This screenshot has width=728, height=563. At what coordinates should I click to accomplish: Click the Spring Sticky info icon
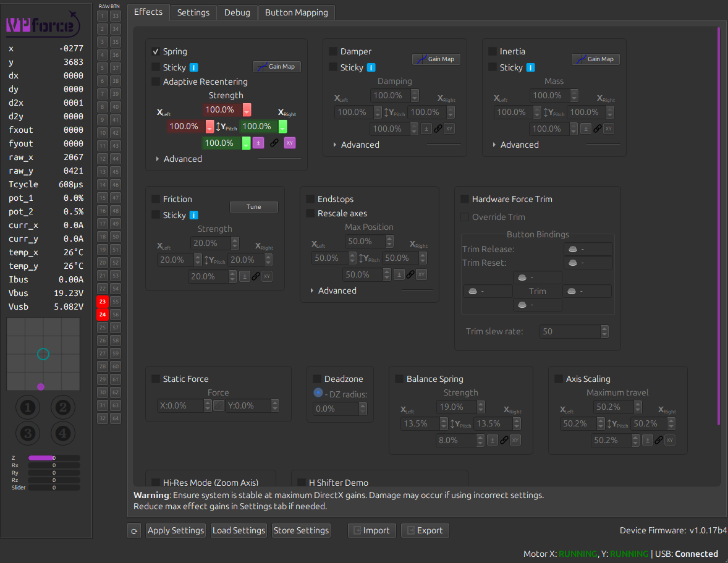click(194, 68)
